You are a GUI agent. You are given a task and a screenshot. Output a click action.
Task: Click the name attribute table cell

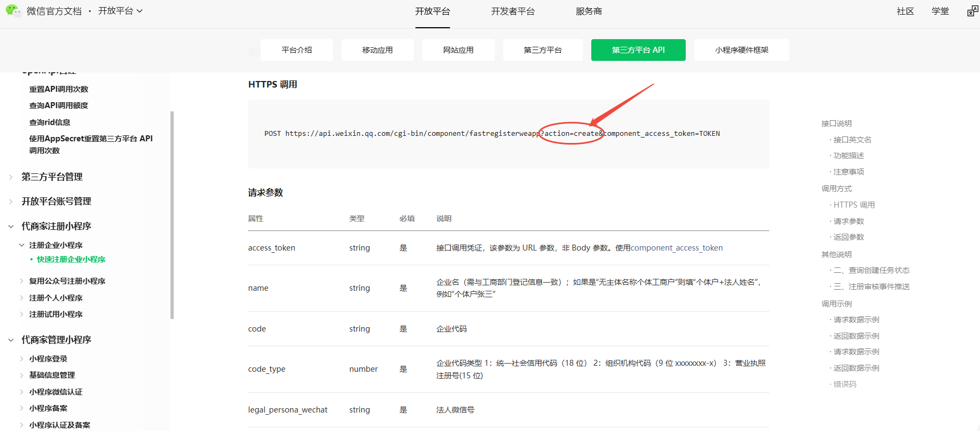(x=258, y=288)
